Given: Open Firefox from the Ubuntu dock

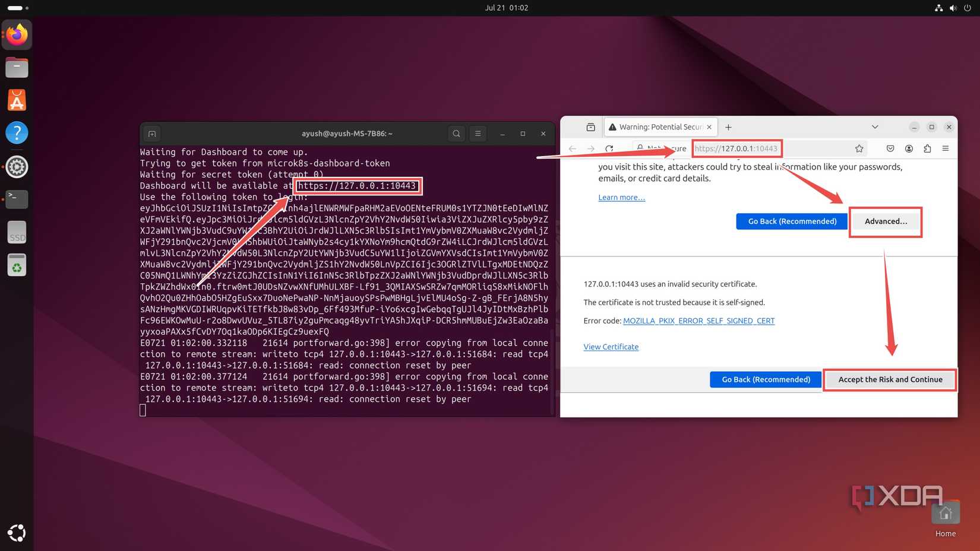Looking at the screenshot, I should 17,35.
